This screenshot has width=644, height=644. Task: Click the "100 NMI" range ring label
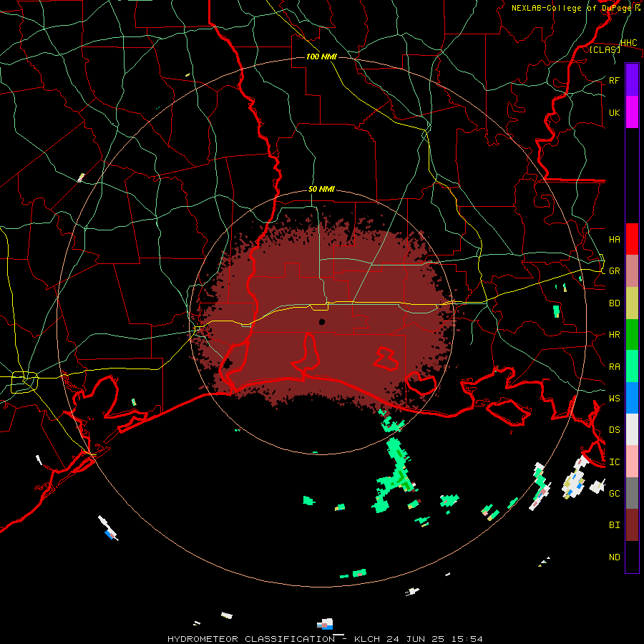tap(321, 57)
